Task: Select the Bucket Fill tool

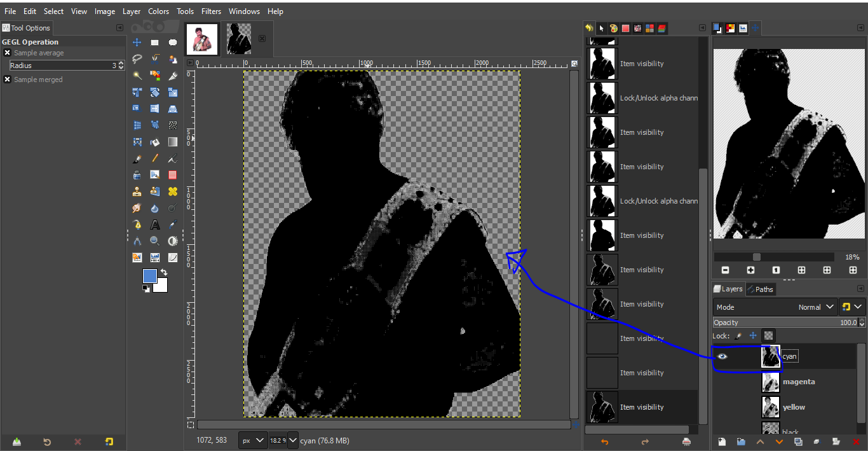Action: [154, 142]
